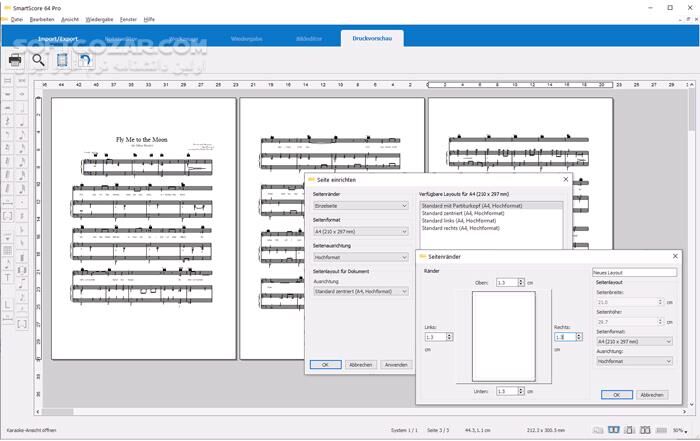Open the page setup toolbar icon
Screen dimensions: 700x441
pos(62,60)
